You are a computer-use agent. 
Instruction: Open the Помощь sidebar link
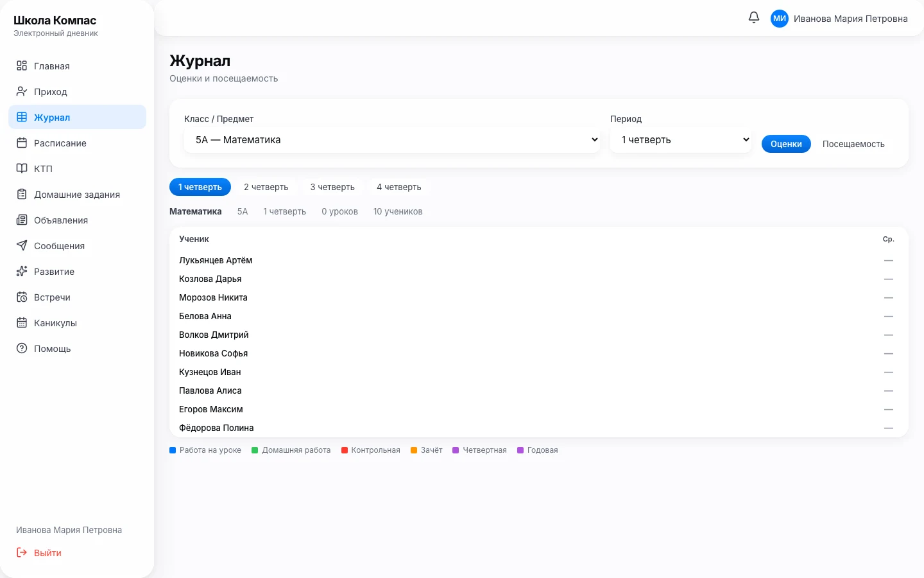pyautogui.click(x=77, y=348)
